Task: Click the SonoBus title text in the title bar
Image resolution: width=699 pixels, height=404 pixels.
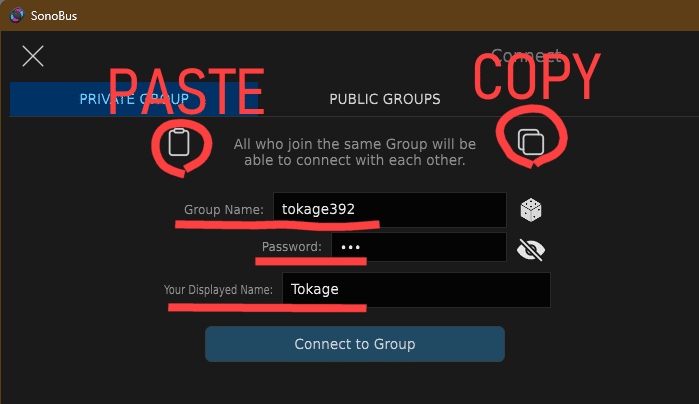Action: [x=53, y=16]
